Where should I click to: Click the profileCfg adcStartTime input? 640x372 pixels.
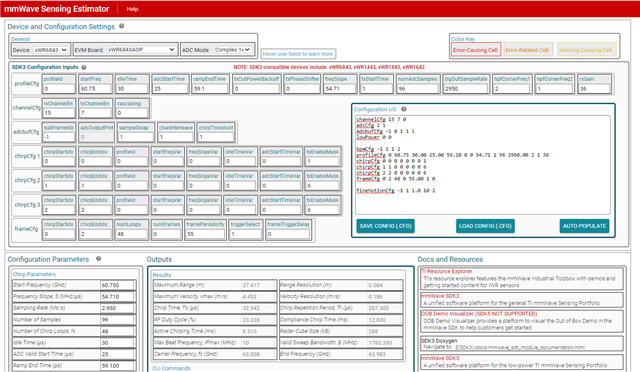click(169, 89)
